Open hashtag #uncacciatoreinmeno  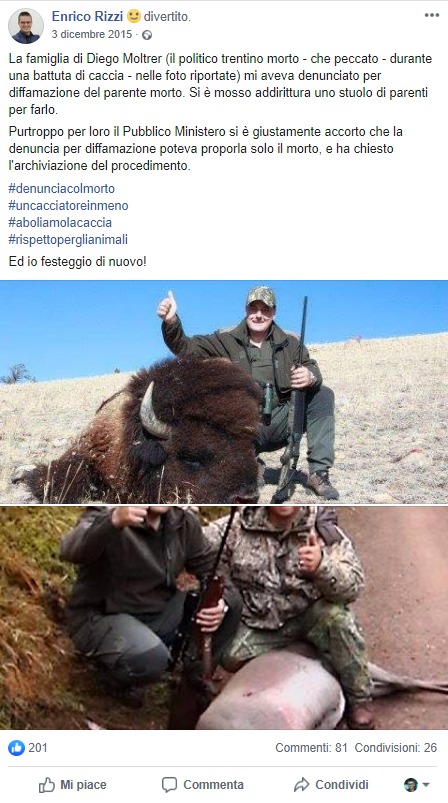click(x=68, y=205)
